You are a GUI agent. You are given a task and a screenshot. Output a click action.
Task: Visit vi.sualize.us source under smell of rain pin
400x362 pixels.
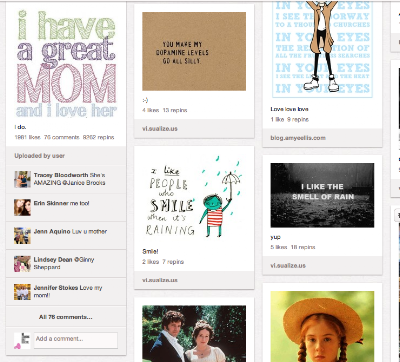pyautogui.click(x=288, y=266)
